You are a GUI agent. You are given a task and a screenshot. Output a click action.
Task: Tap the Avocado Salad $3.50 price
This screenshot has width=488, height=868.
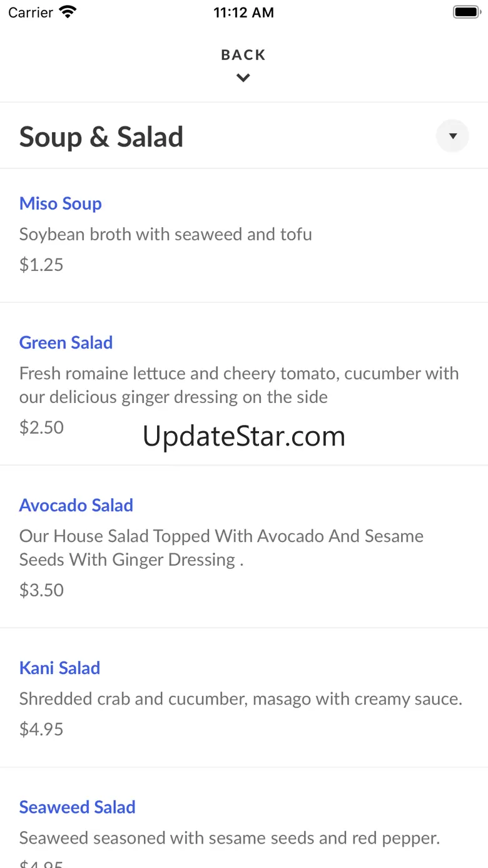41,590
